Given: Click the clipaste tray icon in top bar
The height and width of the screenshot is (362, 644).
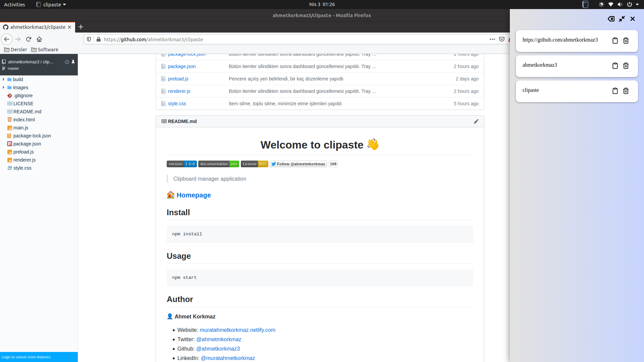Looking at the screenshot, I should point(585,4).
